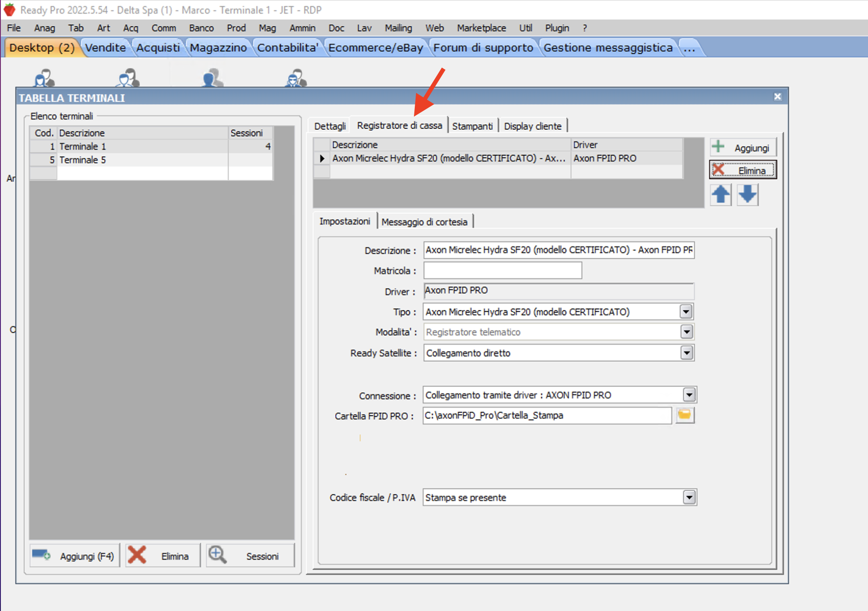Open Sessioni with magnifier button
The width and height of the screenshot is (868, 611).
click(x=250, y=555)
